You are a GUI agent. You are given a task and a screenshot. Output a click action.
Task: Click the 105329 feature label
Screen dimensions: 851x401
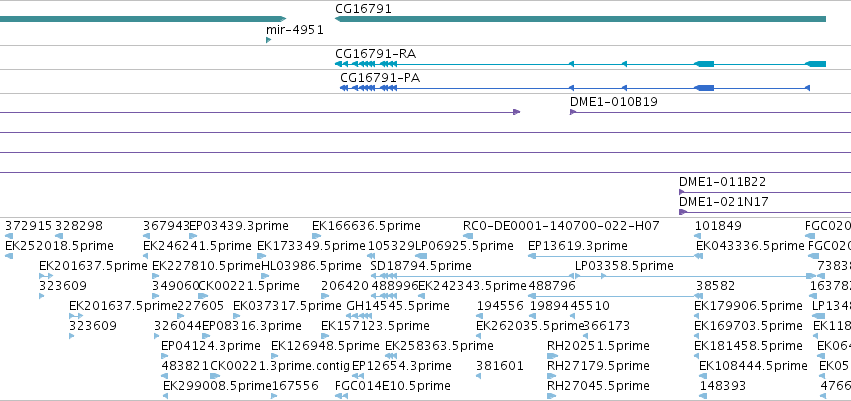391,246
